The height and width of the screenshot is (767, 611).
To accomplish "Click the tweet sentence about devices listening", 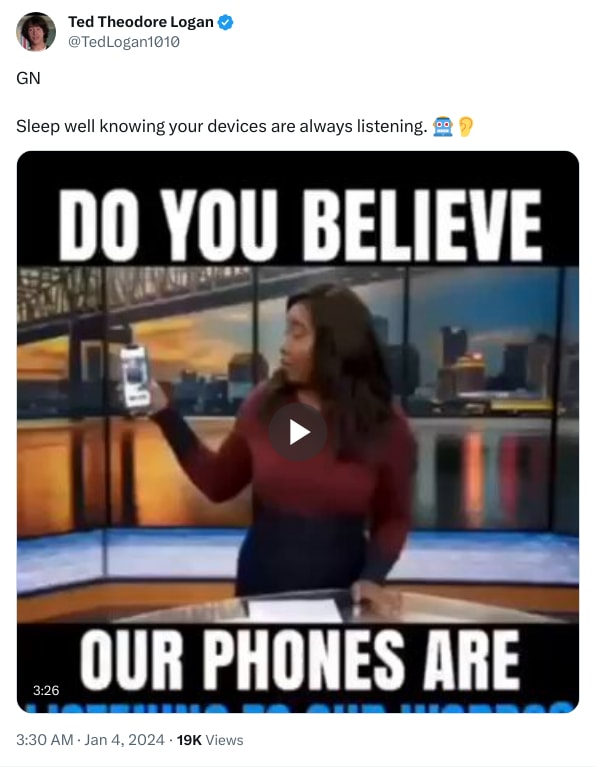I will click(x=222, y=126).
